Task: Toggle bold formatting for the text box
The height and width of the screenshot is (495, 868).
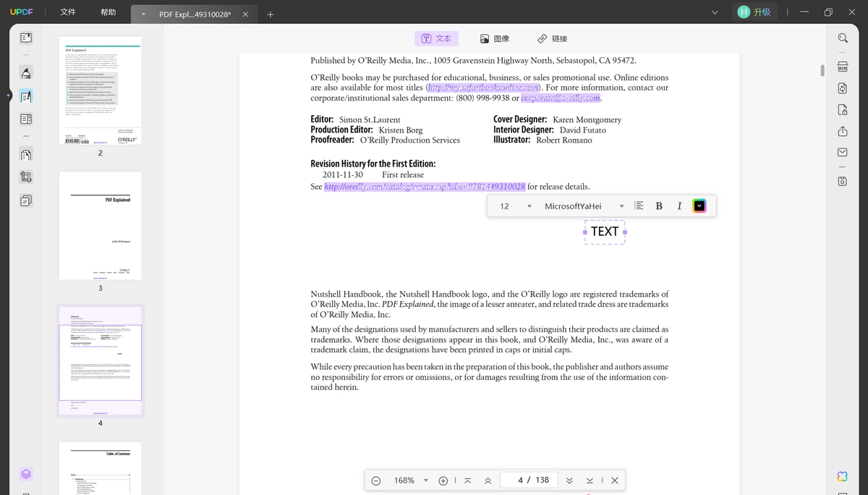Action: (659, 206)
